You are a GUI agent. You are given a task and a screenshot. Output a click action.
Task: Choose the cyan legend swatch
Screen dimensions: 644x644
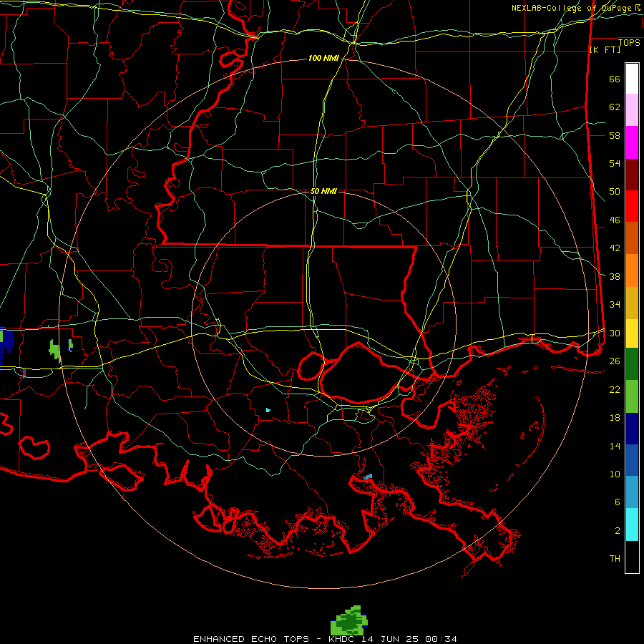632,525
